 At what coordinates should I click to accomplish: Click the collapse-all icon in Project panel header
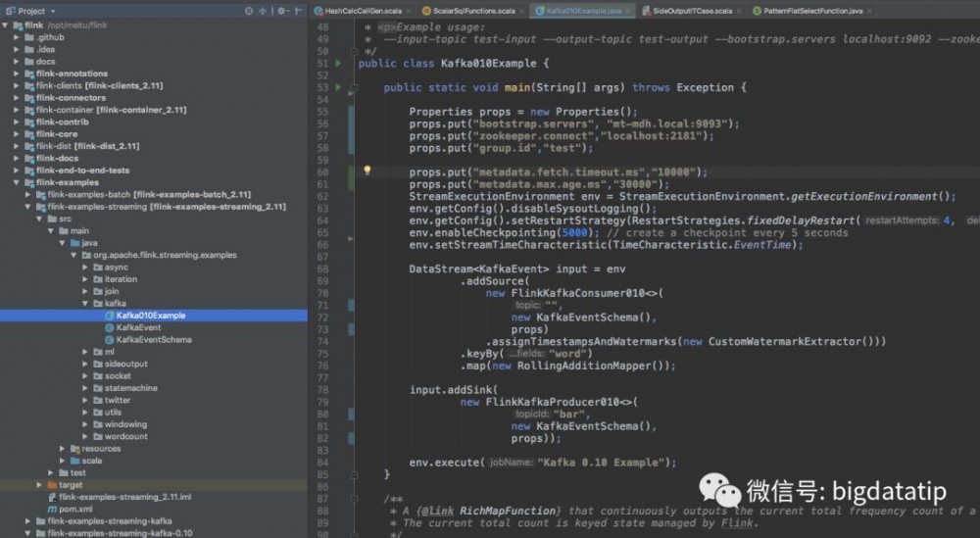[263, 11]
